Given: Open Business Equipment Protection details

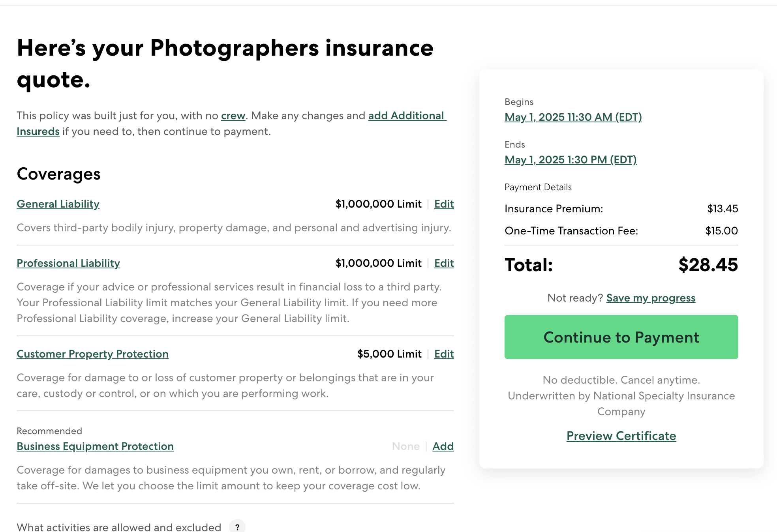Looking at the screenshot, I should point(95,446).
